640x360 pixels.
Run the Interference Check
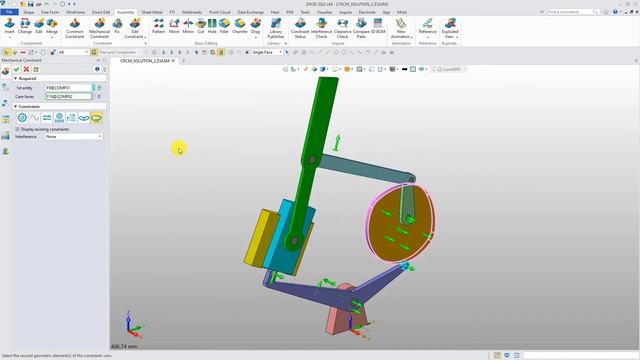(x=321, y=28)
